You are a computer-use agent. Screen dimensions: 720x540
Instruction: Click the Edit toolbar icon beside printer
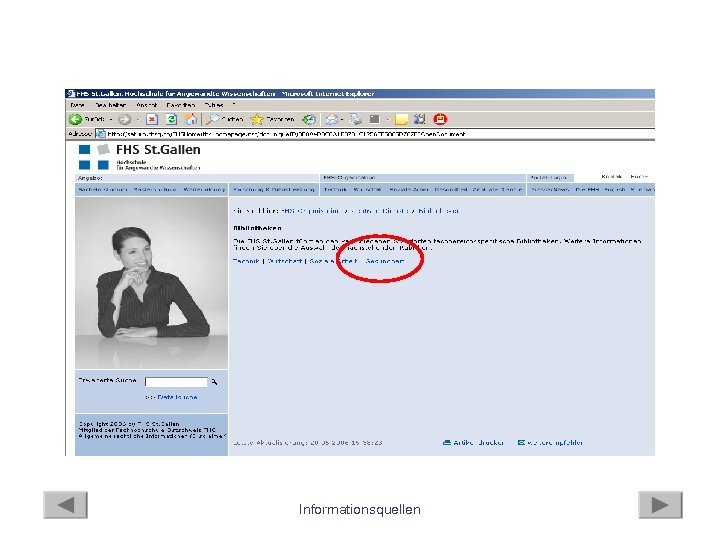point(375,119)
